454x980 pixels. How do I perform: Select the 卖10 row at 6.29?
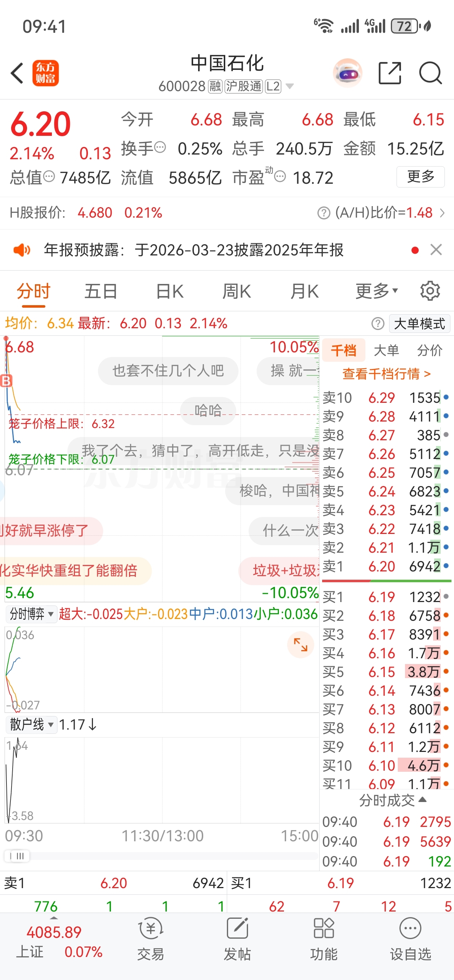[x=386, y=398]
